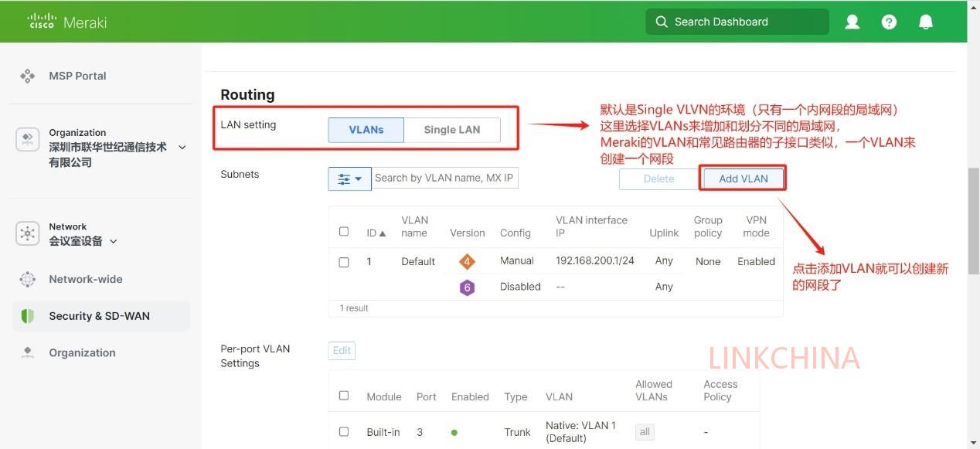Click the Built-in module cell
The height and width of the screenshot is (449, 980).
pos(383,432)
